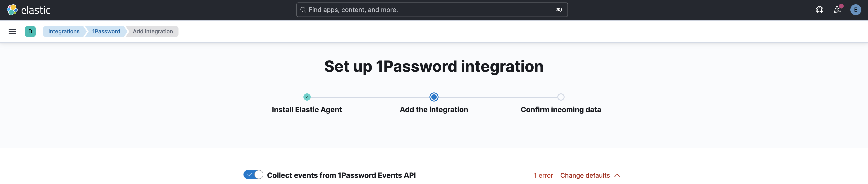Open the newsfeed celebration icon
Image resolution: width=868 pixels, height=184 pixels.
tap(837, 10)
